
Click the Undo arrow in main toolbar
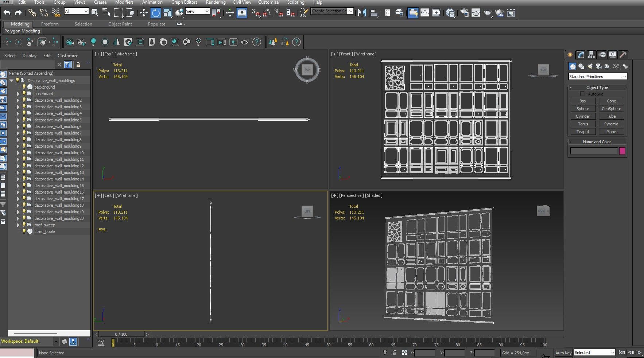click(7, 13)
